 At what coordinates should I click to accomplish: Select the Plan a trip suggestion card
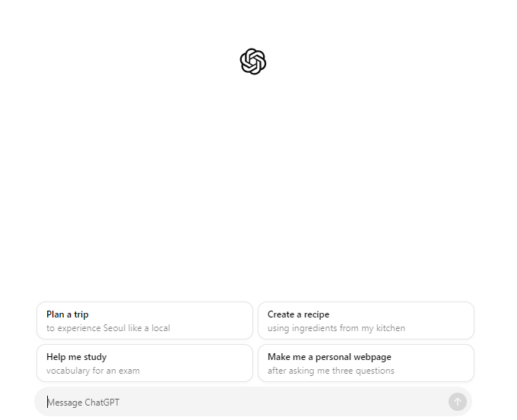pyautogui.click(x=144, y=321)
